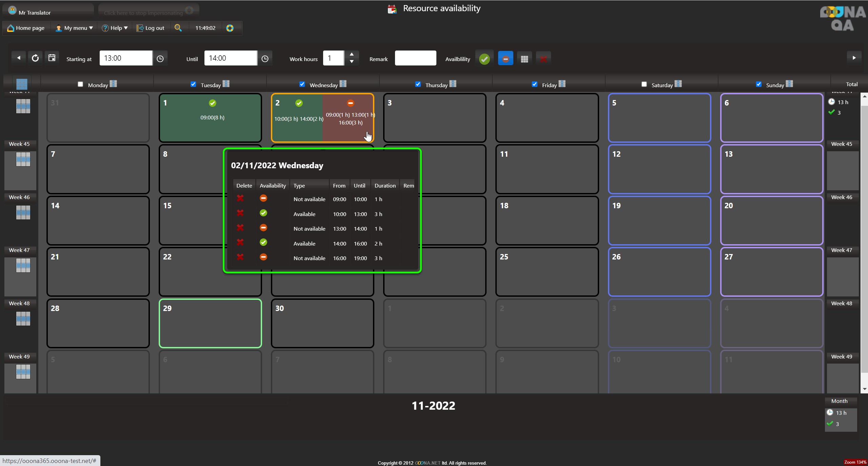Viewport: 868px width, 466px height.
Task: Click the red delete availability toolbar icon
Action: coord(543,59)
